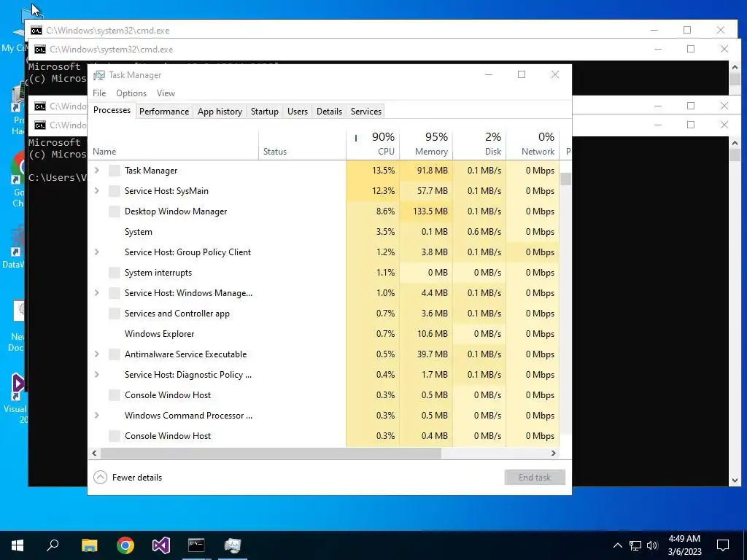Image resolution: width=747 pixels, height=560 pixels.
Task: Click the process list vertical scrollbar thumb
Action: [565, 179]
